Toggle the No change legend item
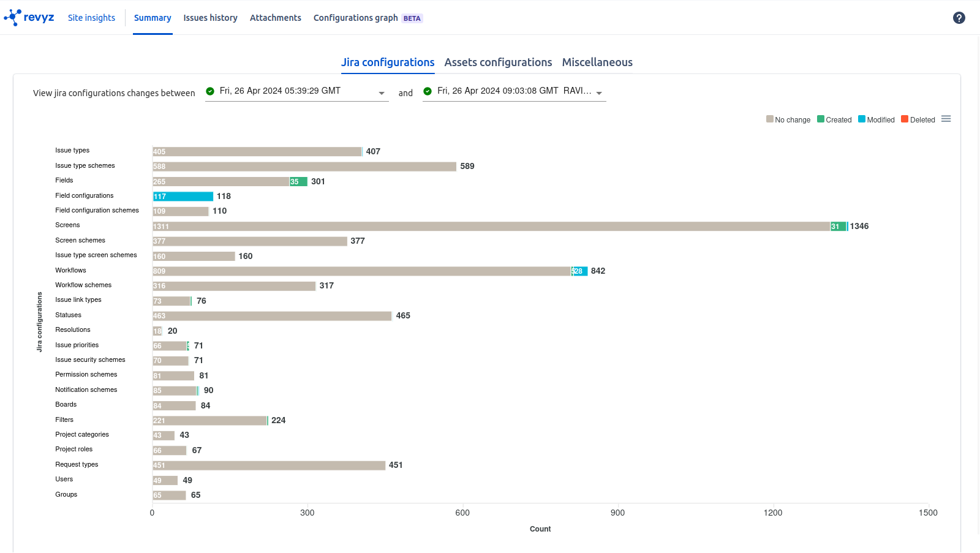 (x=788, y=119)
